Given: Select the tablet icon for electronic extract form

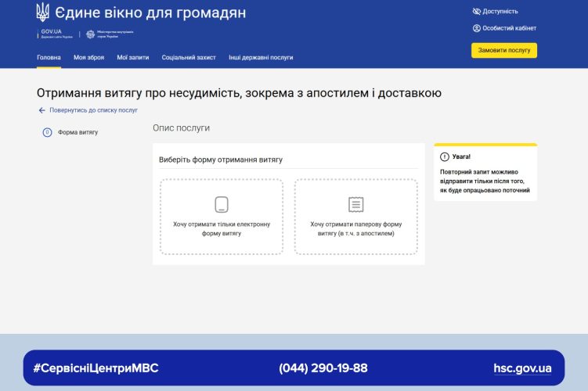Looking at the screenshot, I should point(222,205).
